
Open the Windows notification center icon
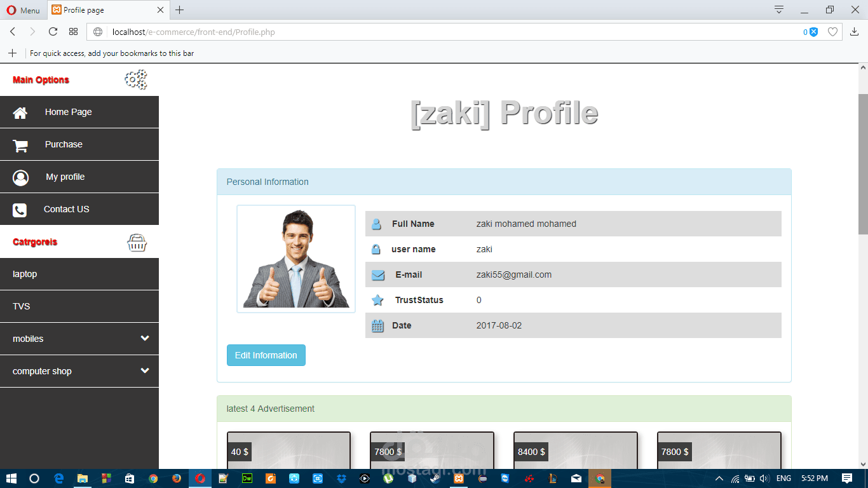[847, 478]
